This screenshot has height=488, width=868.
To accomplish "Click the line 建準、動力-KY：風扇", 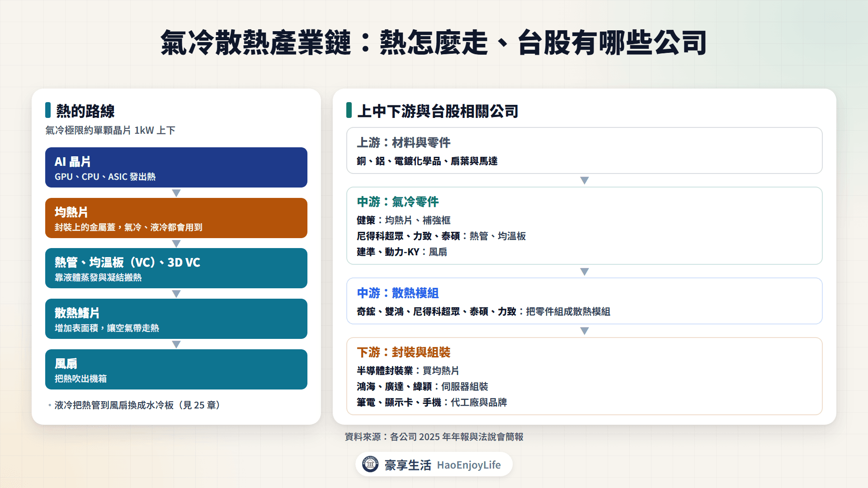I will pos(402,252).
